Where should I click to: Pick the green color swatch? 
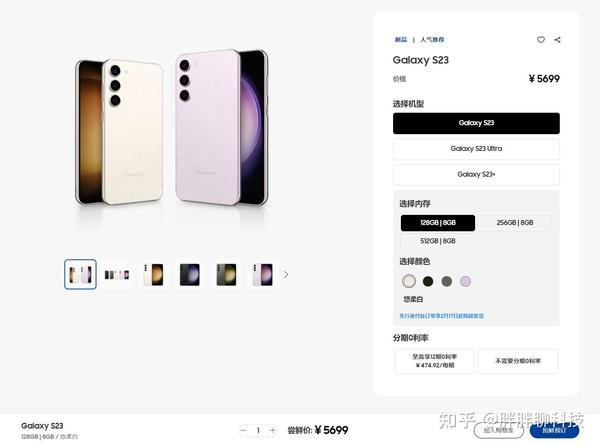(447, 282)
